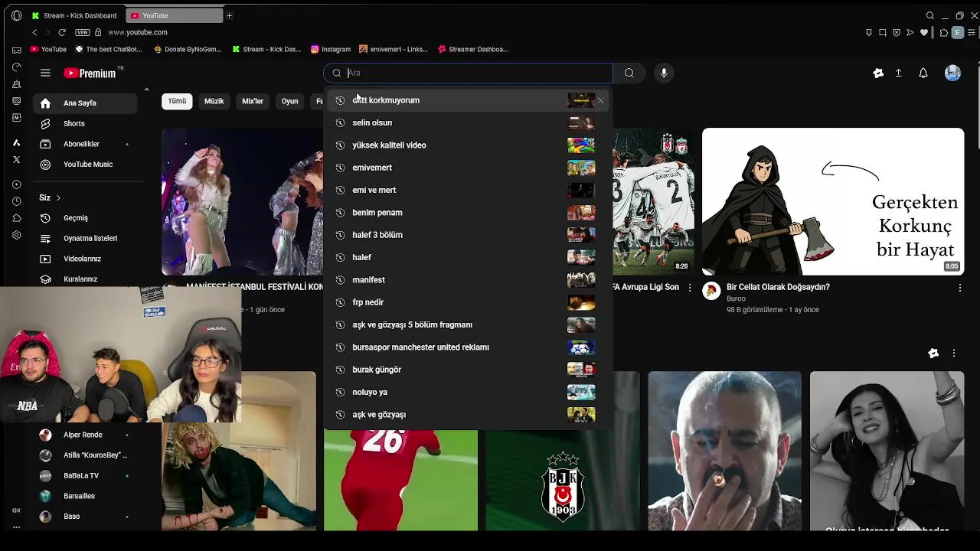Open the Gerçekten Korkunç bir Hayat thumbnail

pos(833,201)
